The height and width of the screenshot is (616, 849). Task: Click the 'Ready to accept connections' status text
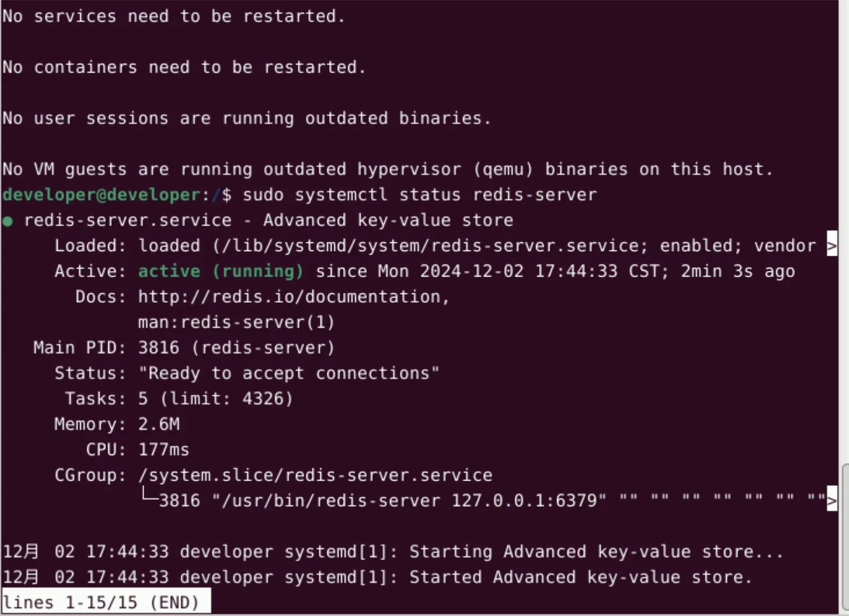tap(288, 373)
